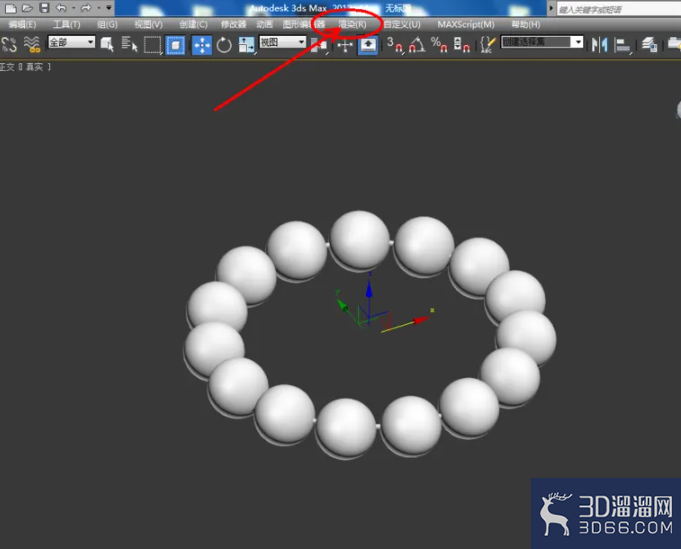
Task: Open the 动画 menu
Action: point(264,24)
